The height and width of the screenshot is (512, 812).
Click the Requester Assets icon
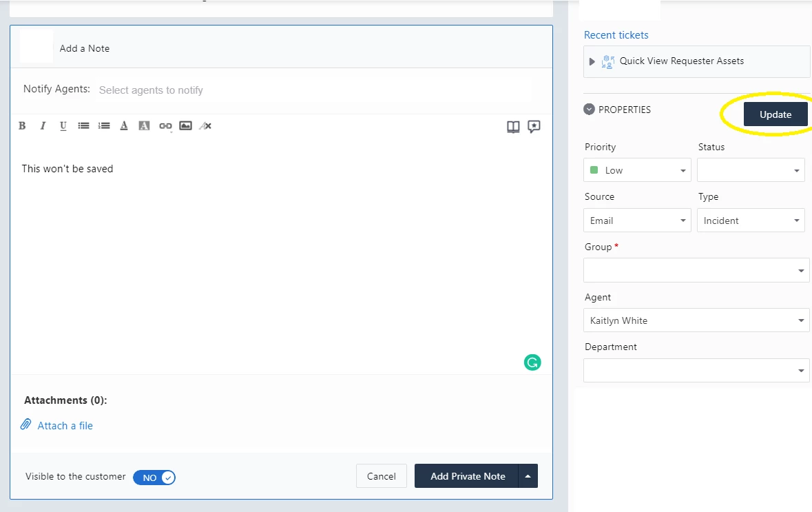[x=608, y=61]
